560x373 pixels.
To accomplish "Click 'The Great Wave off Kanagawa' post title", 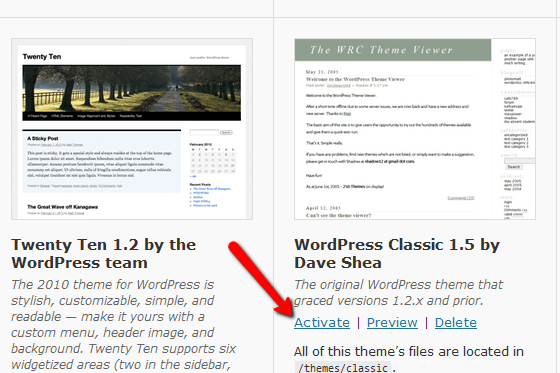I will coord(62,207).
